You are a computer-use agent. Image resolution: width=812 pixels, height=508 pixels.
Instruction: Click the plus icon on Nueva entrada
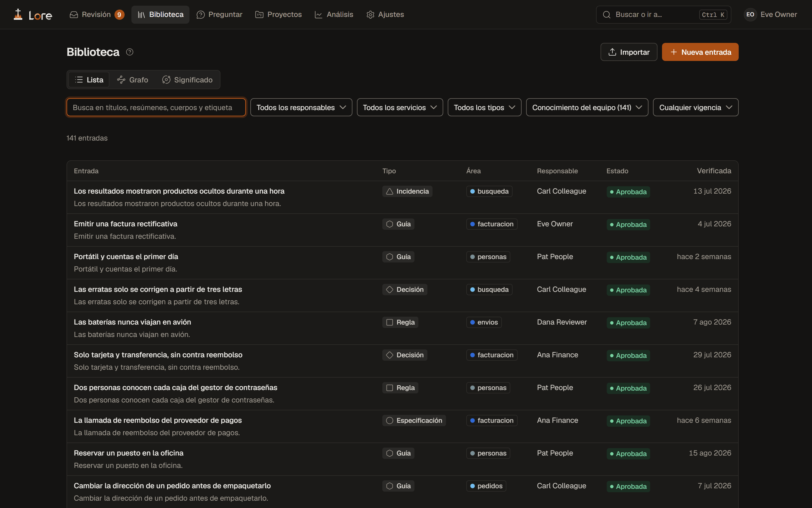coord(673,52)
